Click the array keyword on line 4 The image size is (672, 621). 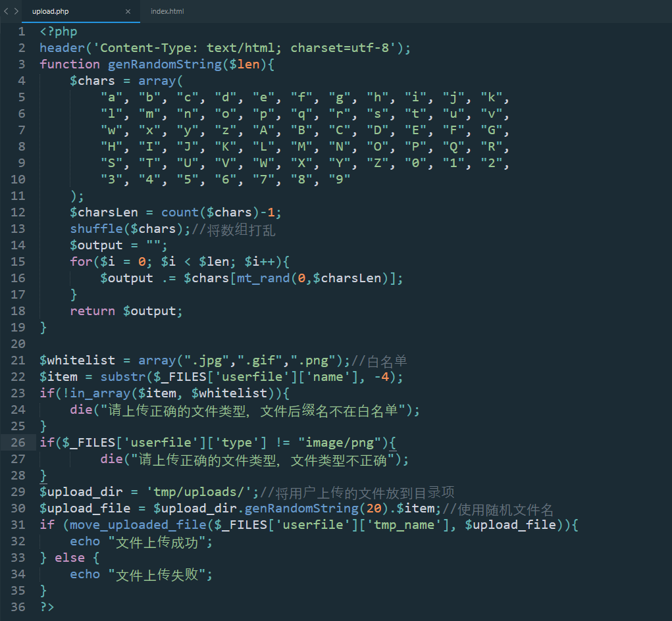tap(157, 81)
